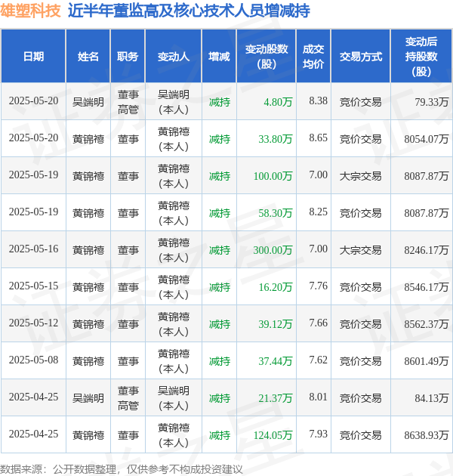Click the 2025-05-08 date cell
Image resolution: width=453 pixels, height=476 pixels.
[33, 360]
